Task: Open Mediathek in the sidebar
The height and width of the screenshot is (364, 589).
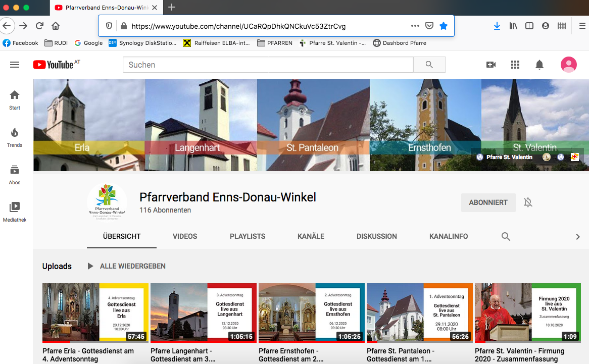Action: coord(15,212)
